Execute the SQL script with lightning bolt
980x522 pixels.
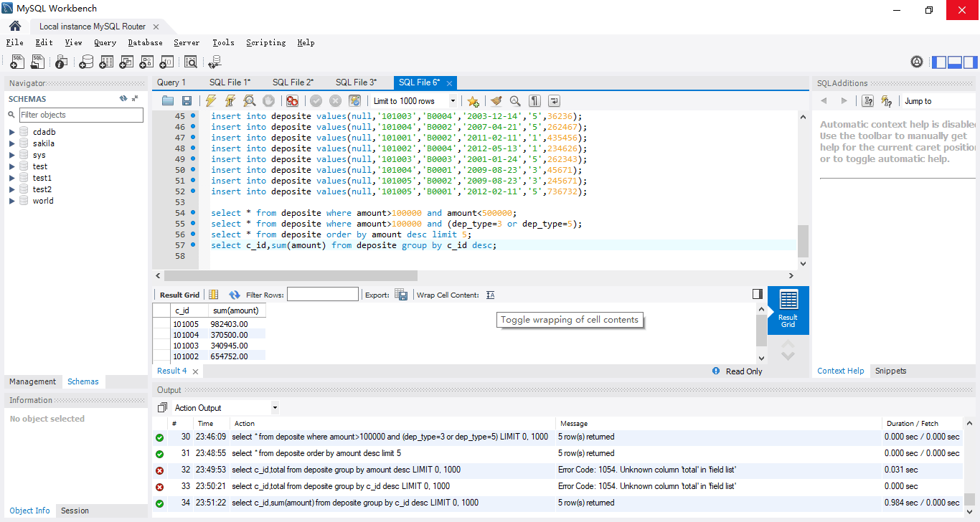point(211,101)
